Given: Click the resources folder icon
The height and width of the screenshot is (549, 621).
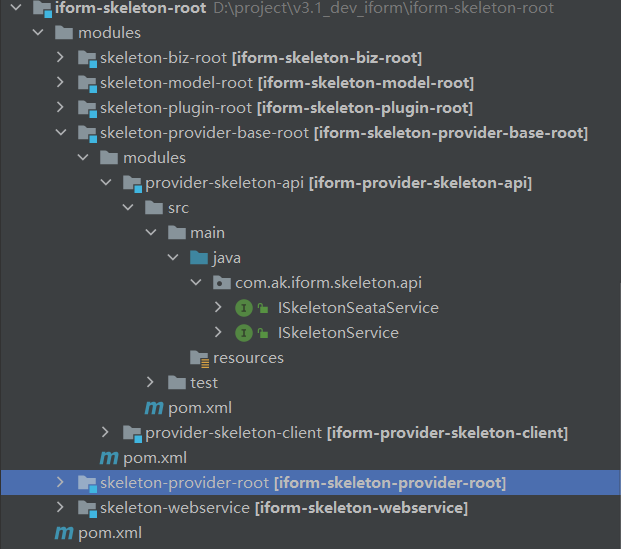Looking at the screenshot, I should [199, 358].
